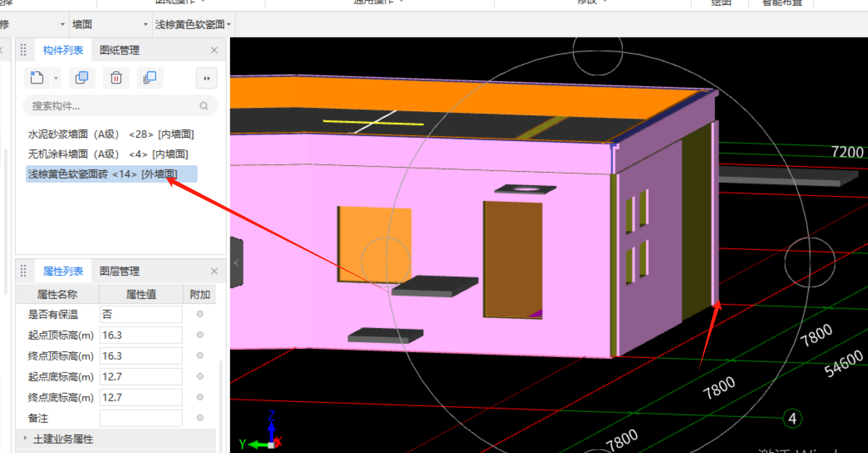
Task: Click the 终点顶标高 value 16.3 field
Action: click(141, 356)
